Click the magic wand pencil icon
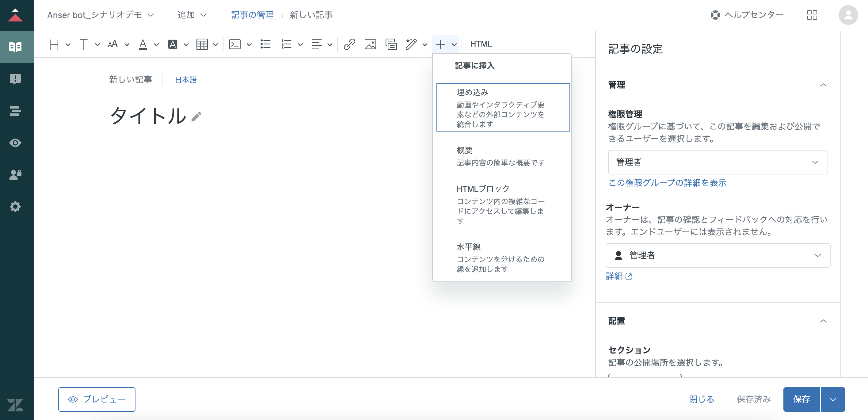 click(x=411, y=44)
